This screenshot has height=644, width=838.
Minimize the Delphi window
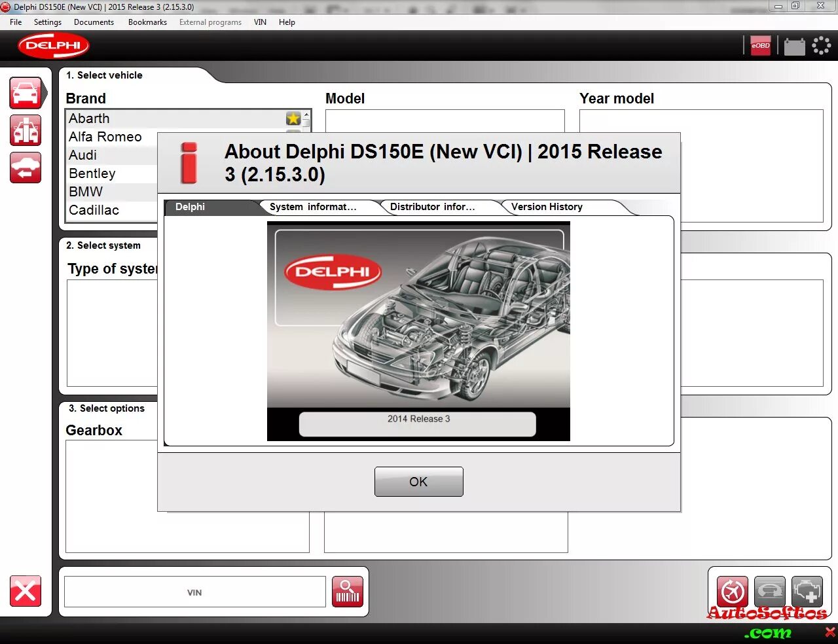click(778, 6)
